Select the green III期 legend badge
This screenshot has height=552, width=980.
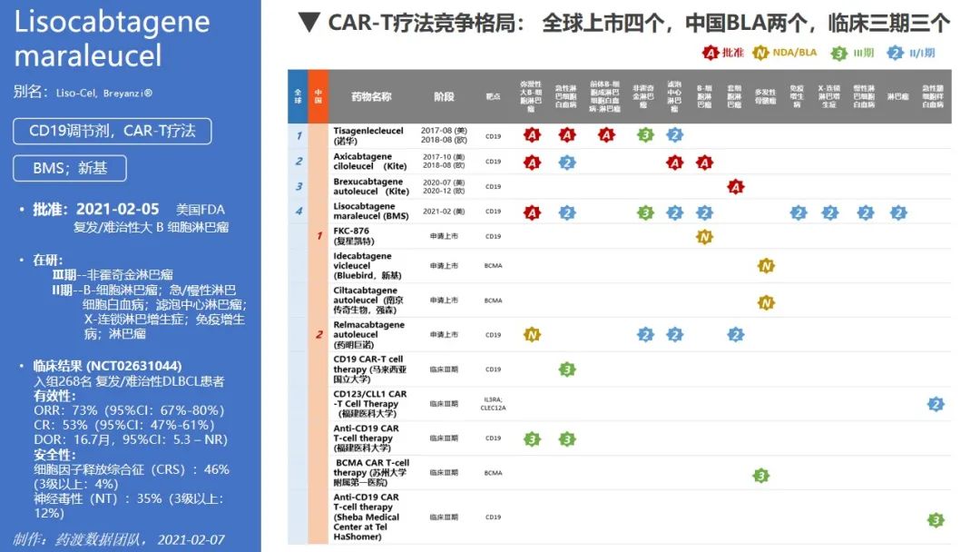tap(839, 53)
